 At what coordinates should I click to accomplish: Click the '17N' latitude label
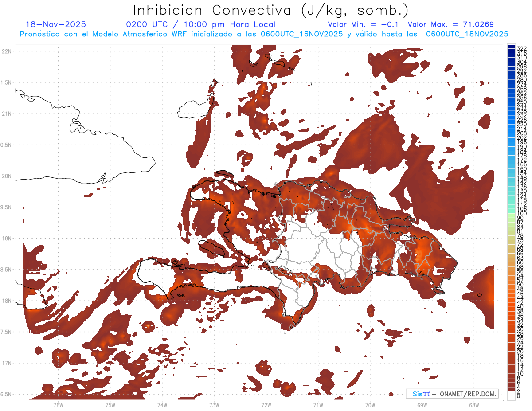[x=7, y=363]
